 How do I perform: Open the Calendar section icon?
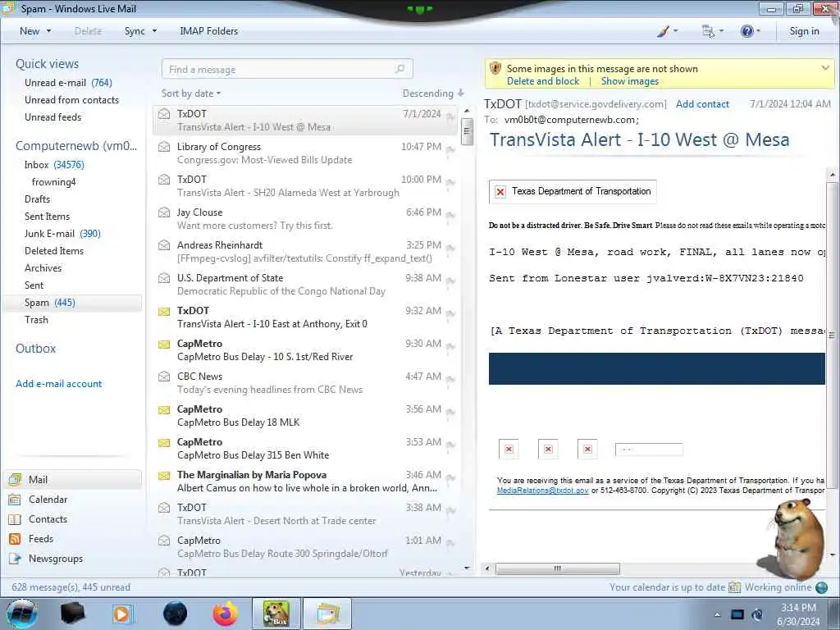(15, 500)
